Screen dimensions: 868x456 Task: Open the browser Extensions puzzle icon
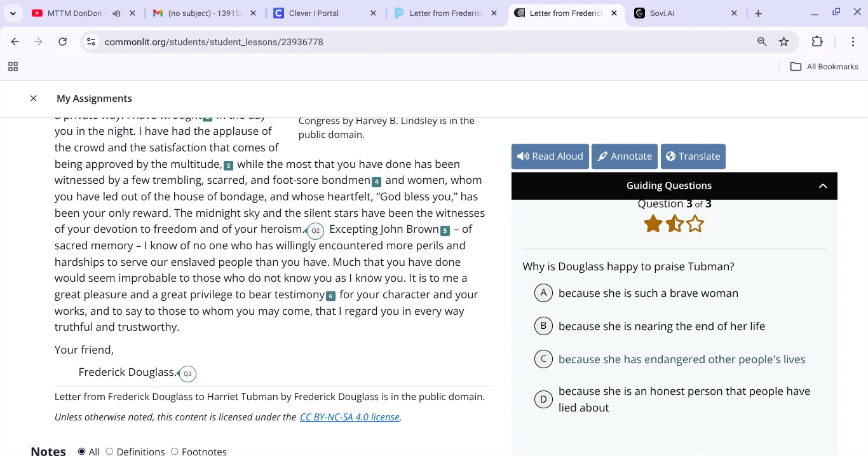(x=817, y=42)
